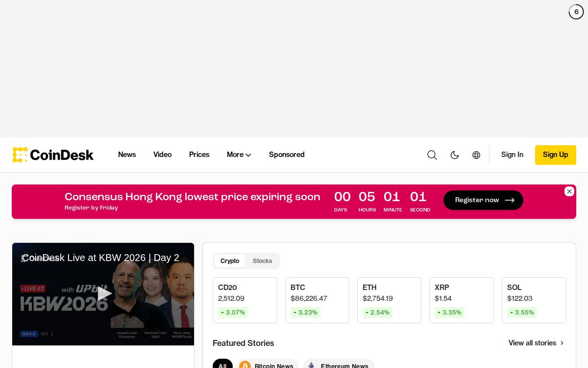
Task: Click the 'Register by Friday' banner text
Action: coord(91,208)
